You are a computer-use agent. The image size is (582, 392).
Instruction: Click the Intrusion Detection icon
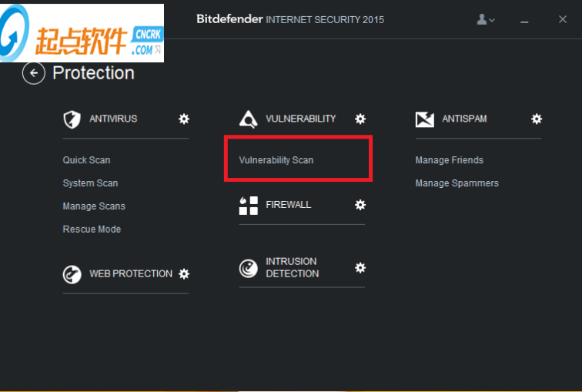pyautogui.click(x=248, y=268)
